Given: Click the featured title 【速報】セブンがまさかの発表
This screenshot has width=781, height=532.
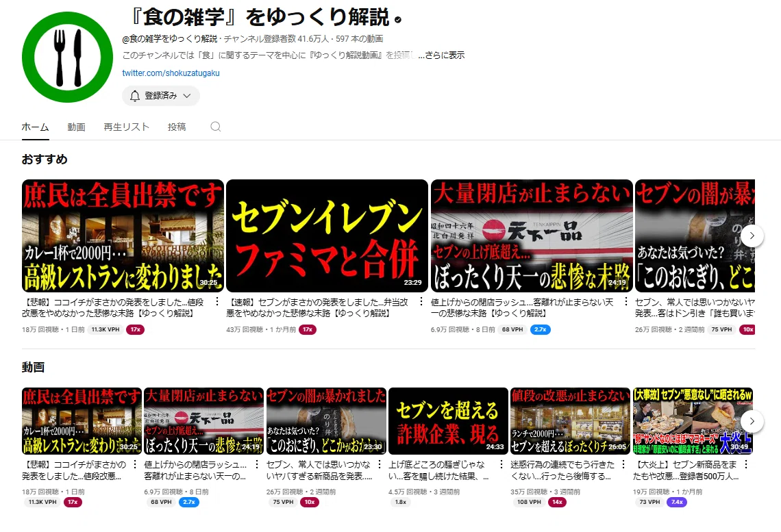Looking at the screenshot, I should [317, 307].
